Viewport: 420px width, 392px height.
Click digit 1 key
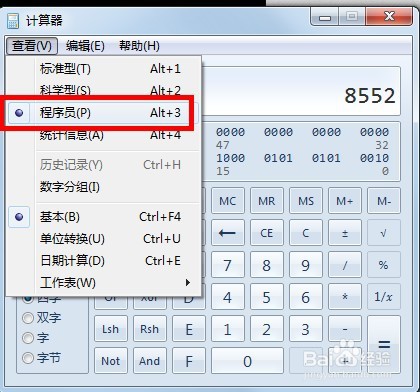[228, 329]
